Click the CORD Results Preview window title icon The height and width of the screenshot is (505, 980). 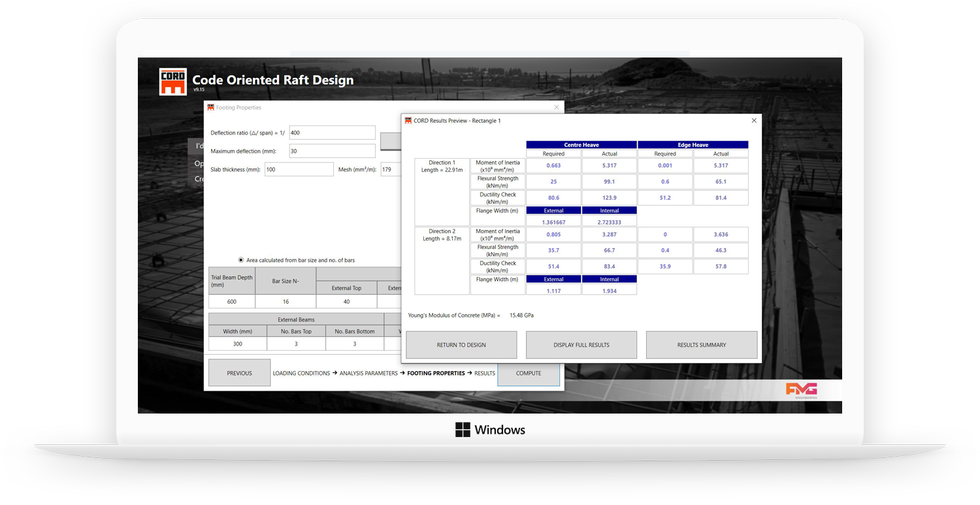point(408,121)
